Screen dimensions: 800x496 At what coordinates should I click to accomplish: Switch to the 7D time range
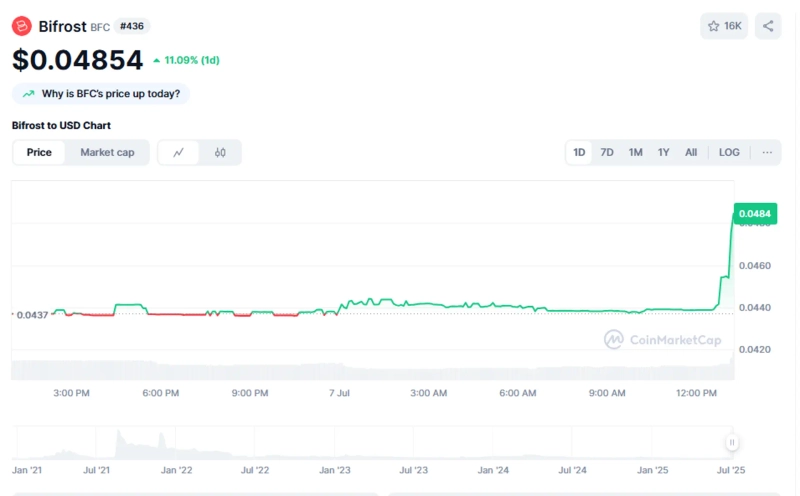click(x=607, y=153)
